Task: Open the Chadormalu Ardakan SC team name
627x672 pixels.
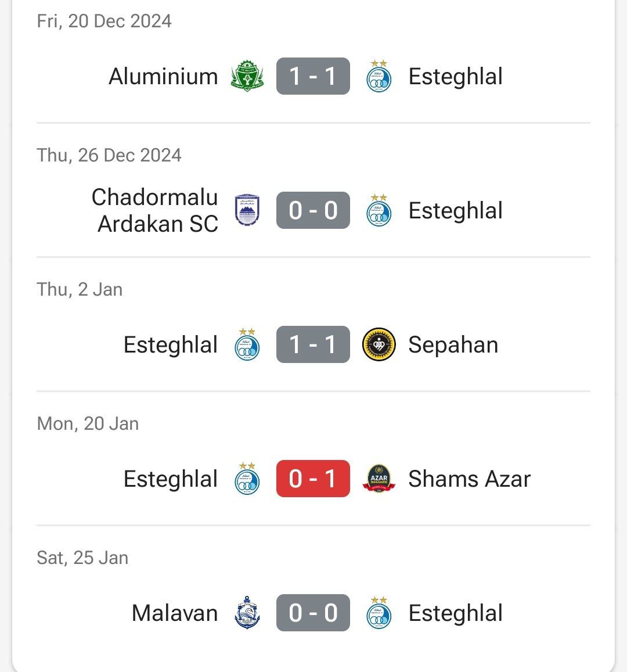Action: point(155,210)
